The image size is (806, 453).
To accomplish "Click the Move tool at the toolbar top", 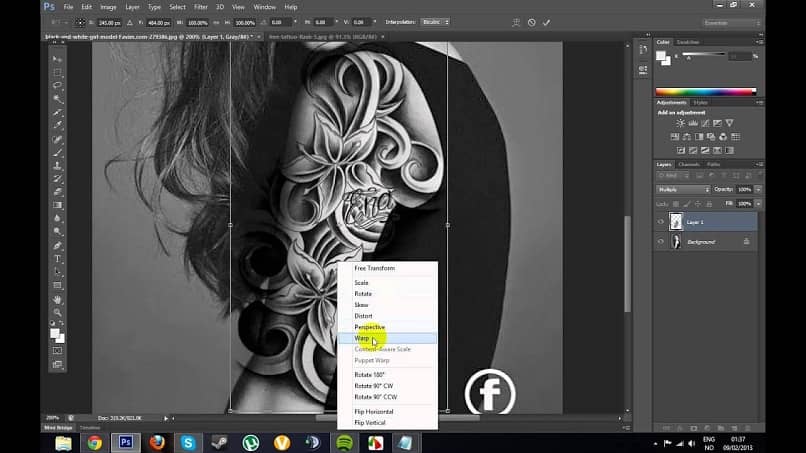I will tap(57, 59).
